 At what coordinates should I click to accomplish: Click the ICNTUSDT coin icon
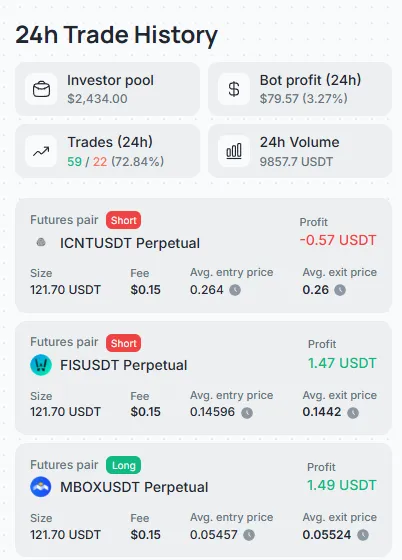pyautogui.click(x=41, y=242)
